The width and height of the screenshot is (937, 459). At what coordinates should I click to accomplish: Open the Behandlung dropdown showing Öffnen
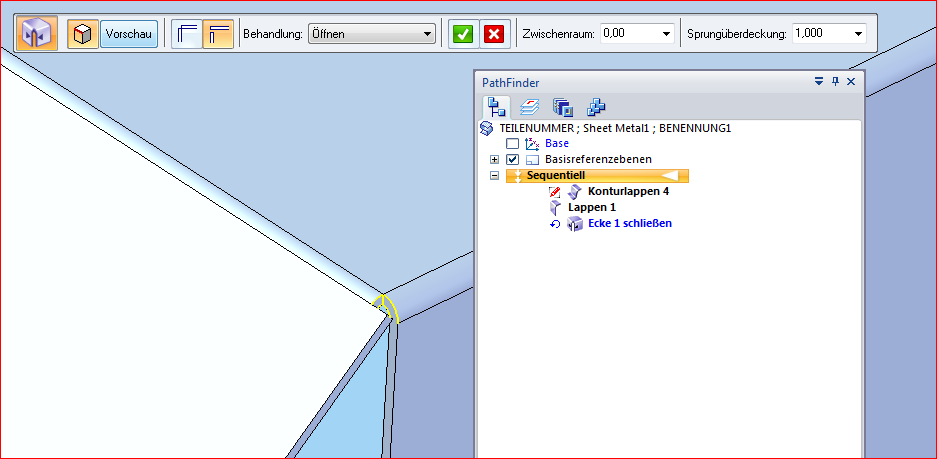click(x=372, y=34)
